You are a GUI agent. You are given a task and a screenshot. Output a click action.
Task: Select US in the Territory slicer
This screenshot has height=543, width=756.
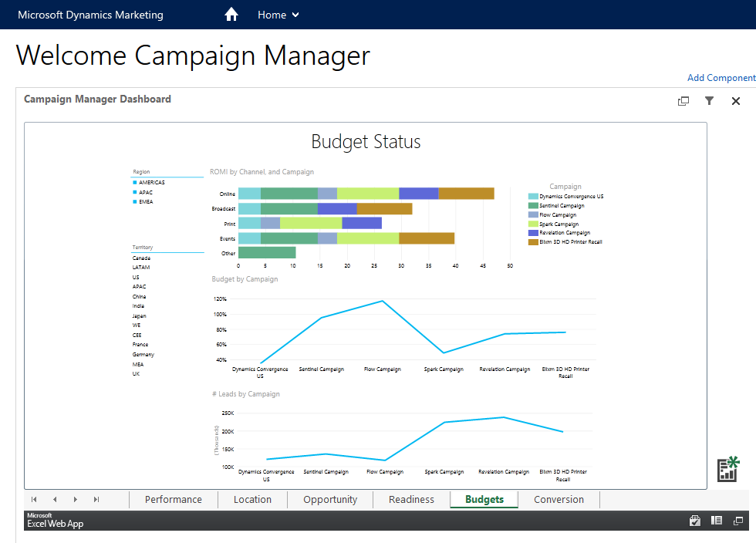[x=136, y=278]
